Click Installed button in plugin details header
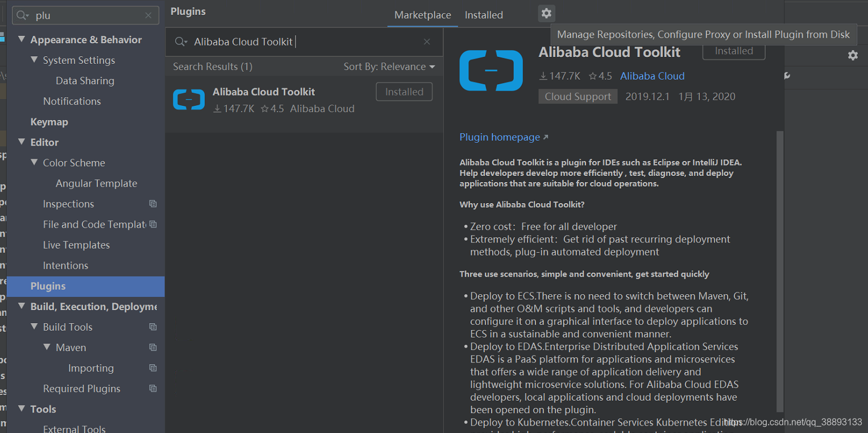The image size is (868, 433). point(734,52)
